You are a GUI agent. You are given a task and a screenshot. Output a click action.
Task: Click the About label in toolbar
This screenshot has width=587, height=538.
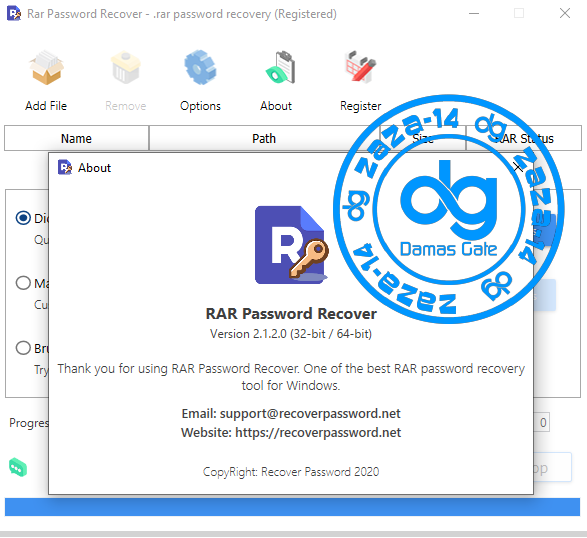(x=276, y=106)
